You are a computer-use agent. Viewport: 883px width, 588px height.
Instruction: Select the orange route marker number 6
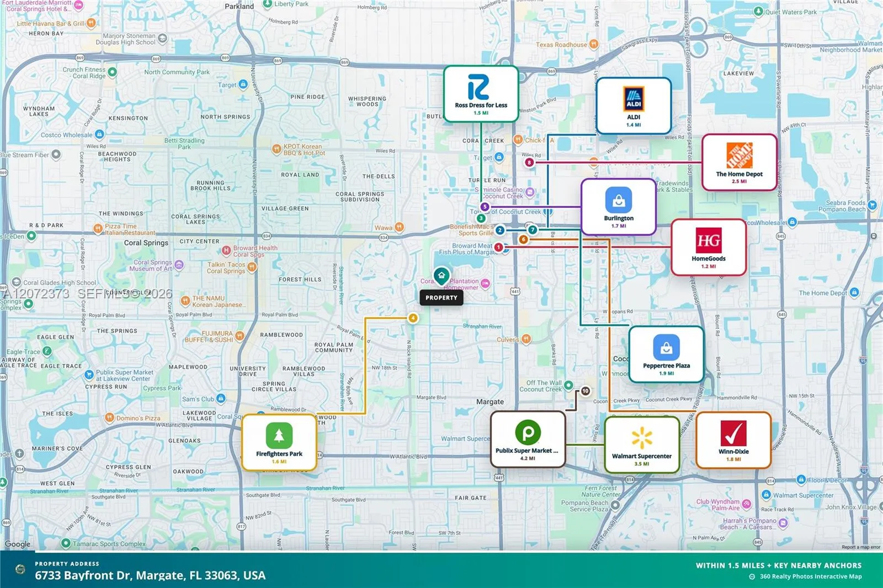[523, 239]
